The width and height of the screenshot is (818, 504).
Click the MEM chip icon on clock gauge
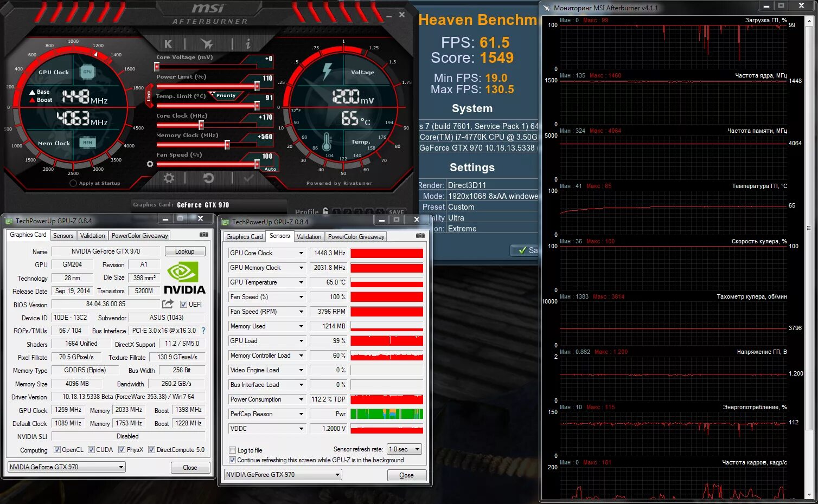(87, 143)
